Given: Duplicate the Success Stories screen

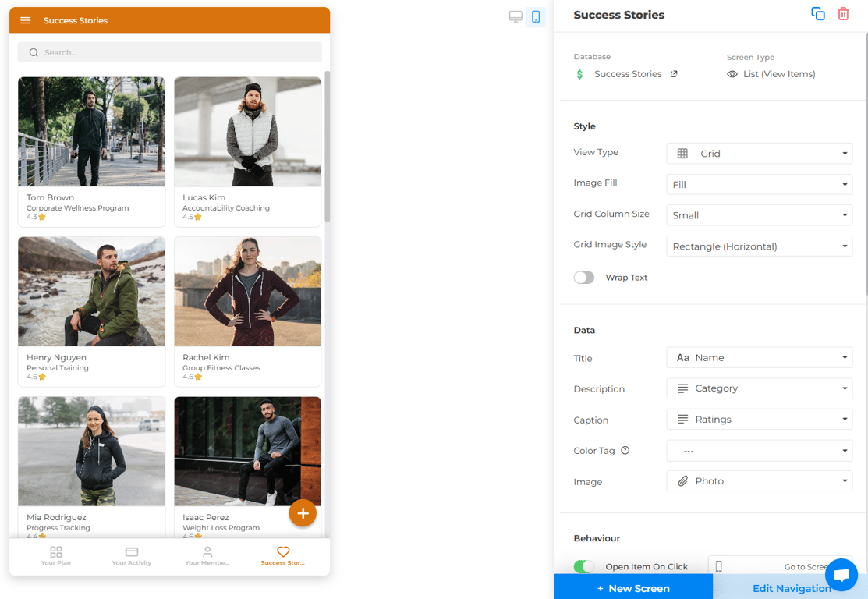Looking at the screenshot, I should point(817,14).
